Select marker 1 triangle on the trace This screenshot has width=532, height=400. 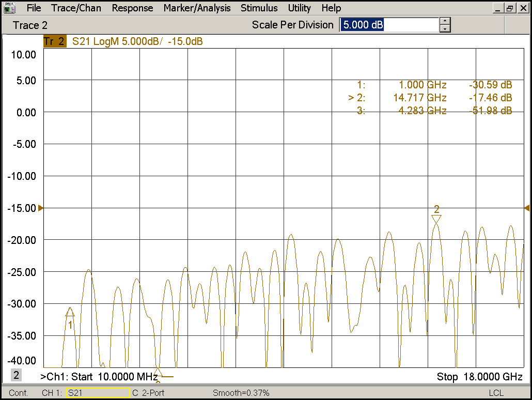[x=70, y=312]
